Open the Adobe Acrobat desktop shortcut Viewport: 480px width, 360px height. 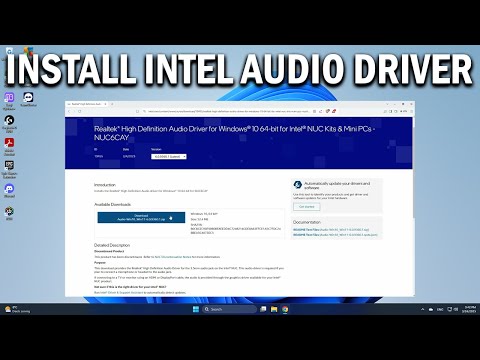coord(9,146)
